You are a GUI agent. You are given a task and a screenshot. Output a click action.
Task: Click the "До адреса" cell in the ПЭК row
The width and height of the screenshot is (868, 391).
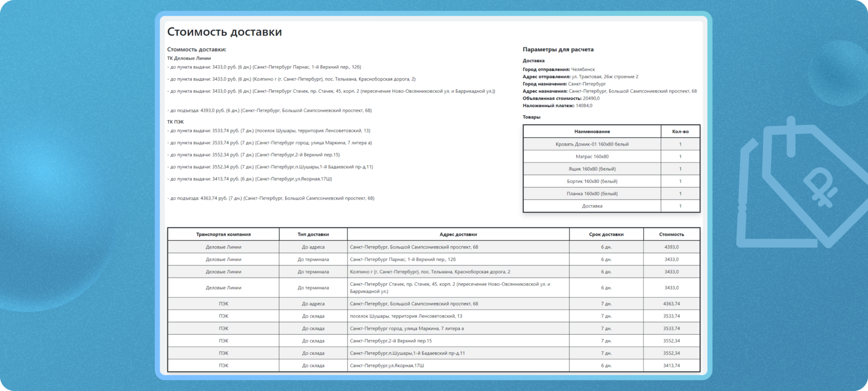[x=313, y=304]
